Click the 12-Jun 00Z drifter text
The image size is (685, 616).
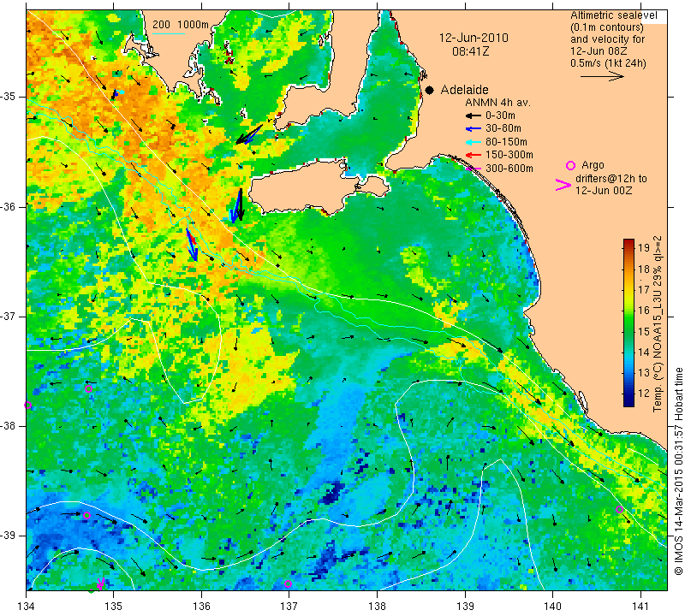(604, 190)
